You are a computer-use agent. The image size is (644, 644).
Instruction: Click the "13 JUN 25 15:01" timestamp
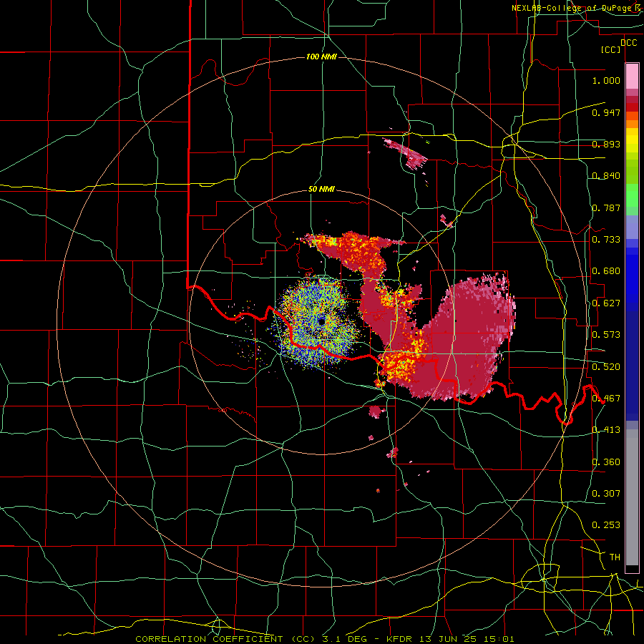click(467, 639)
